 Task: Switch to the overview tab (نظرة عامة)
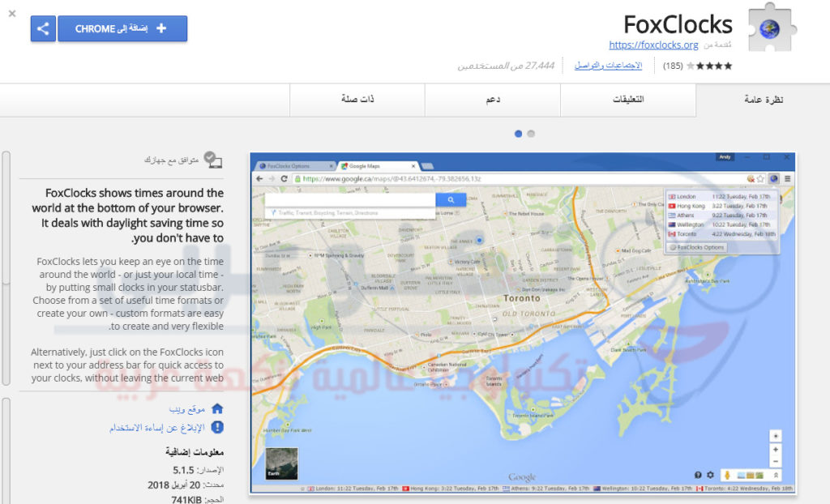(x=763, y=100)
